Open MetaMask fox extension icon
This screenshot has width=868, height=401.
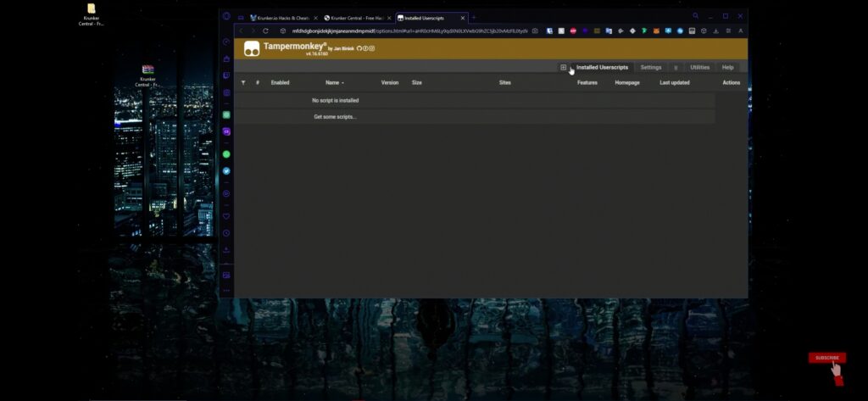[657, 31]
